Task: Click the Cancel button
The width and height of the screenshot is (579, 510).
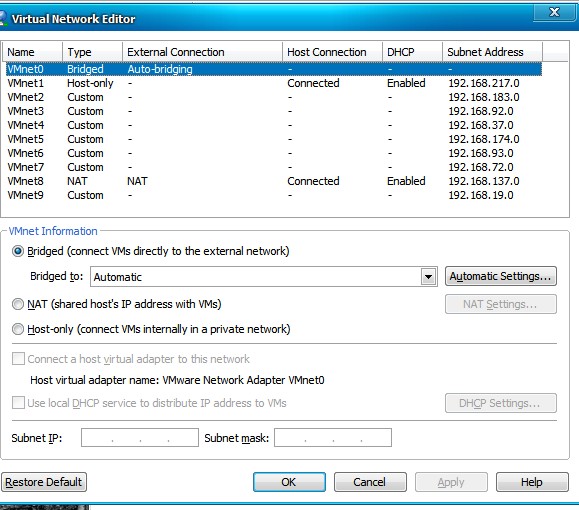Action: (x=370, y=482)
